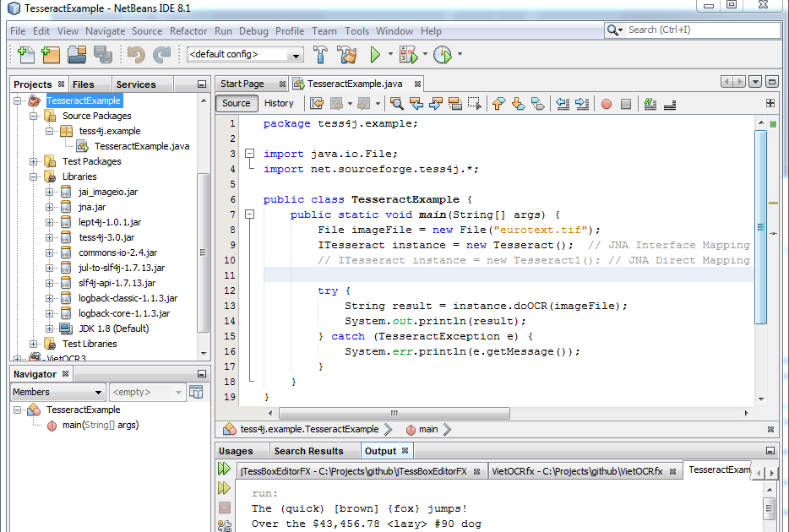The height and width of the screenshot is (532, 789).
Task: Click tess4j.example.TesseractExample breadcrumb
Action: 309,430
